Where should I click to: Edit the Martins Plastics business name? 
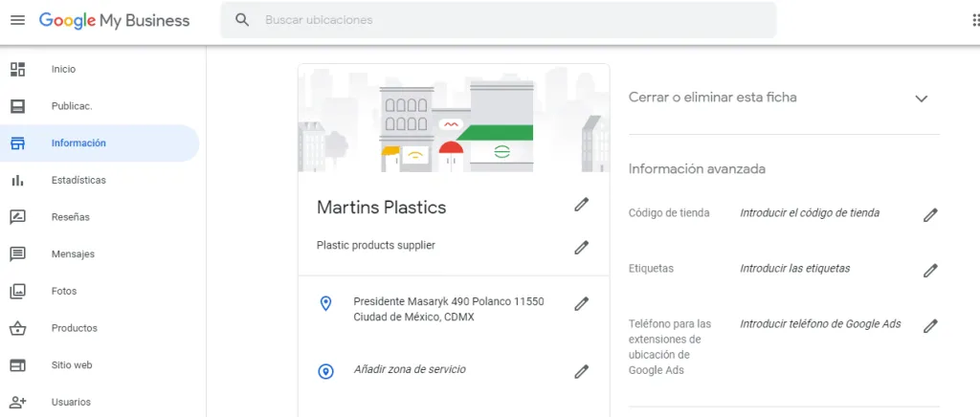point(581,205)
